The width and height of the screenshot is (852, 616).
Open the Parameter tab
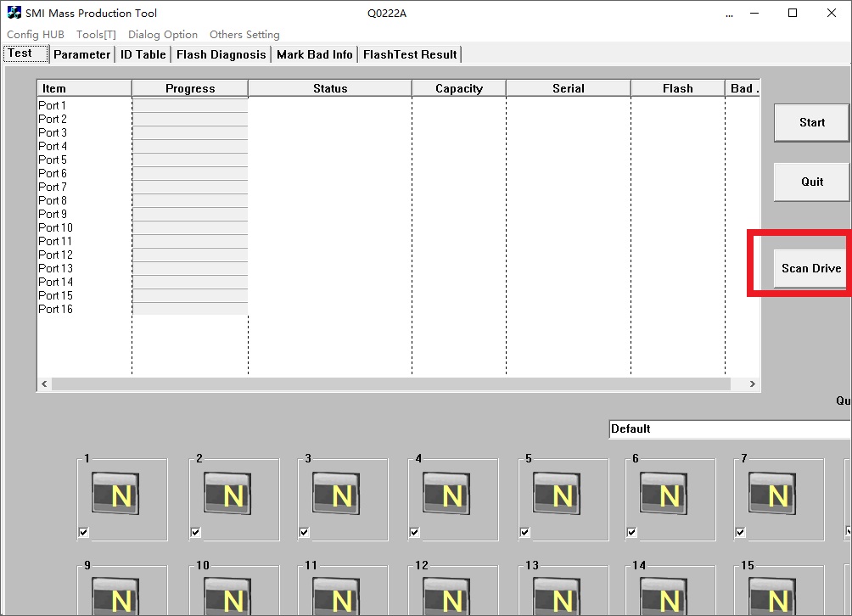click(x=81, y=54)
